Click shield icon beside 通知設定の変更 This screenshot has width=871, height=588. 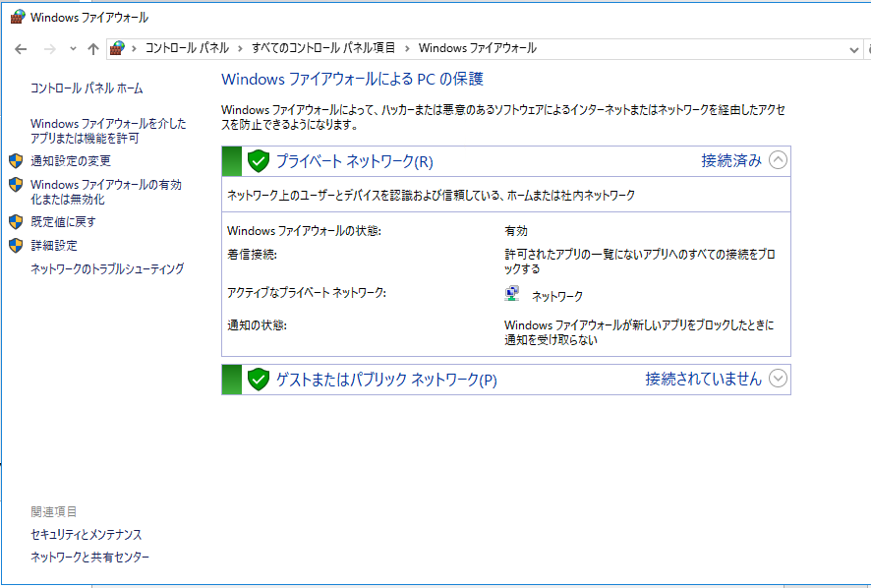tap(16, 161)
